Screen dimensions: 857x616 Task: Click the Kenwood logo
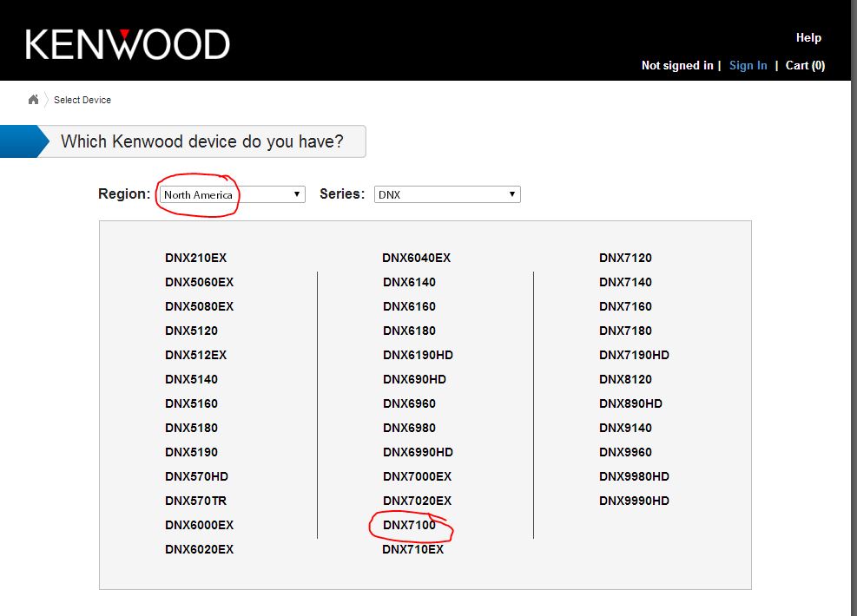pos(128,44)
